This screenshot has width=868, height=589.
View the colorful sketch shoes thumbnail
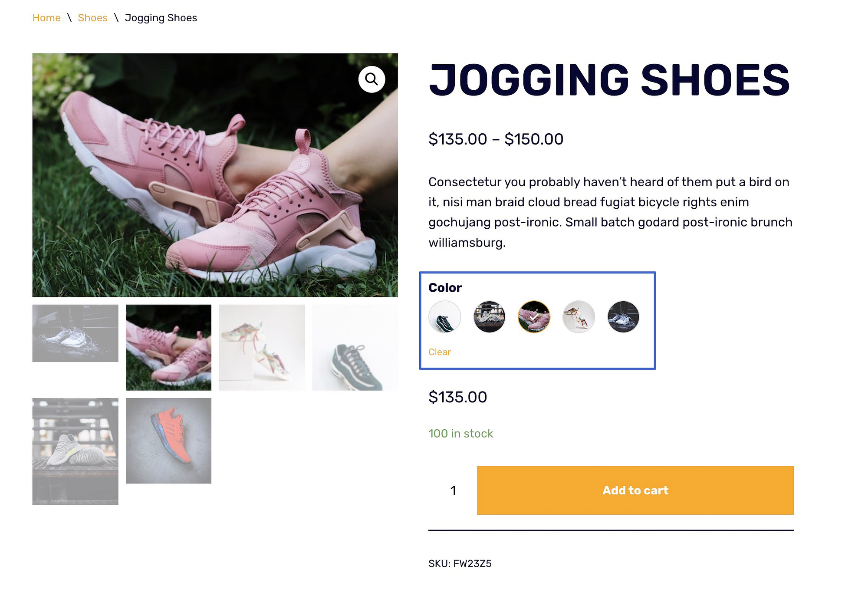(262, 346)
